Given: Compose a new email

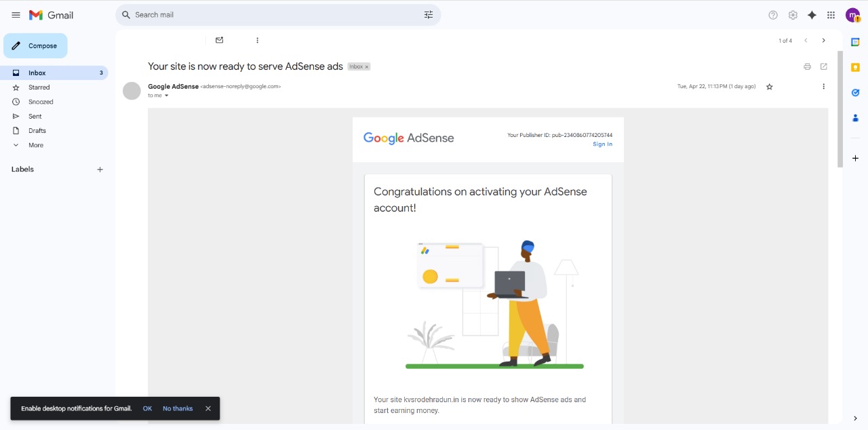Looking at the screenshot, I should click(x=35, y=46).
